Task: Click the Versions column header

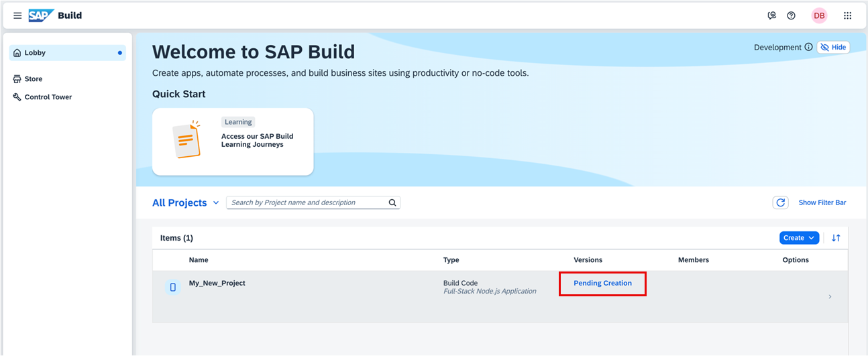Action: (588, 260)
